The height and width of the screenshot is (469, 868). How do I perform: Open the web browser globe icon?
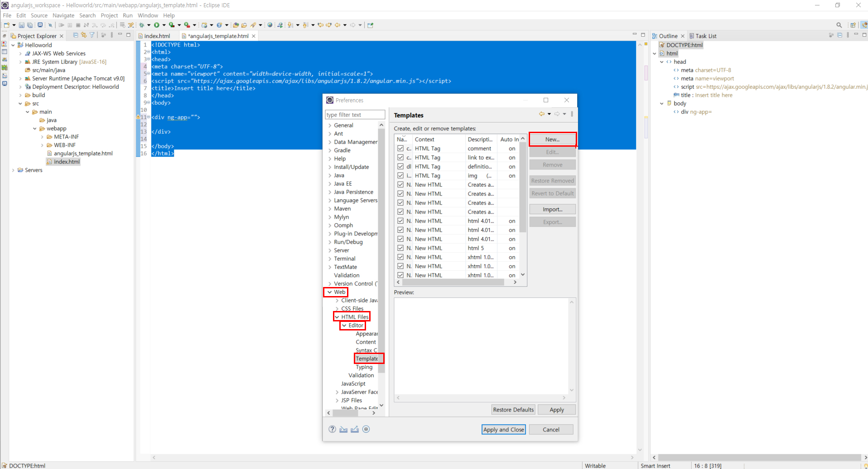(x=270, y=25)
